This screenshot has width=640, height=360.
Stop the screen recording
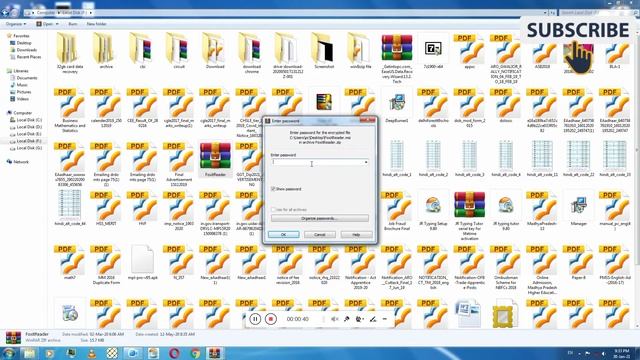coord(270,319)
